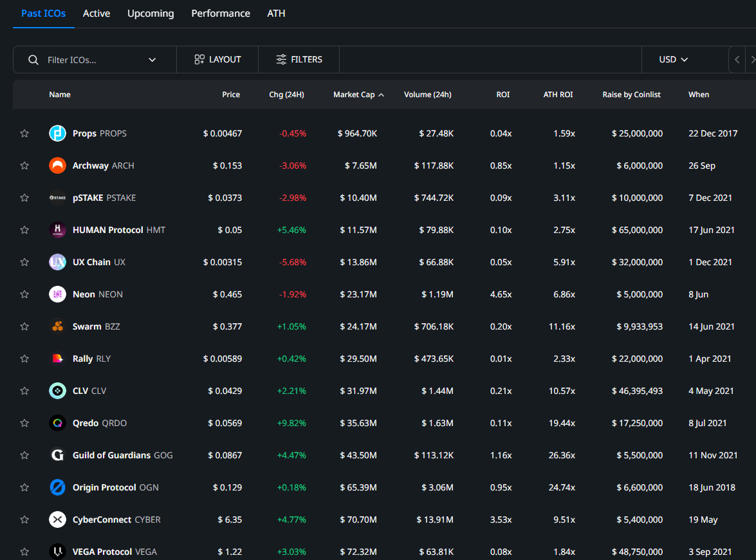Open the USD currency dropdown
Image resolution: width=756 pixels, height=560 pixels.
(673, 59)
